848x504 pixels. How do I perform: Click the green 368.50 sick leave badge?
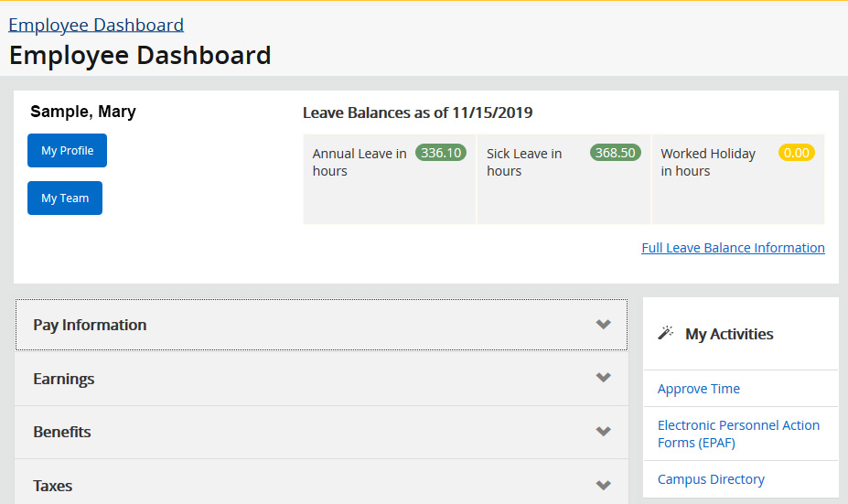pyautogui.click(x=615, y=153)
